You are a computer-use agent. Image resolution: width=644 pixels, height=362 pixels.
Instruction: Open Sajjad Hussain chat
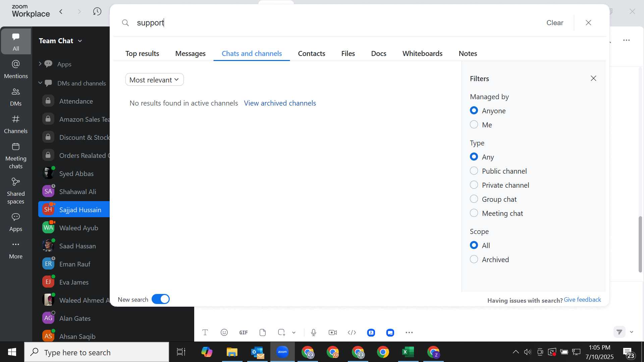click(x=74, y=209)
